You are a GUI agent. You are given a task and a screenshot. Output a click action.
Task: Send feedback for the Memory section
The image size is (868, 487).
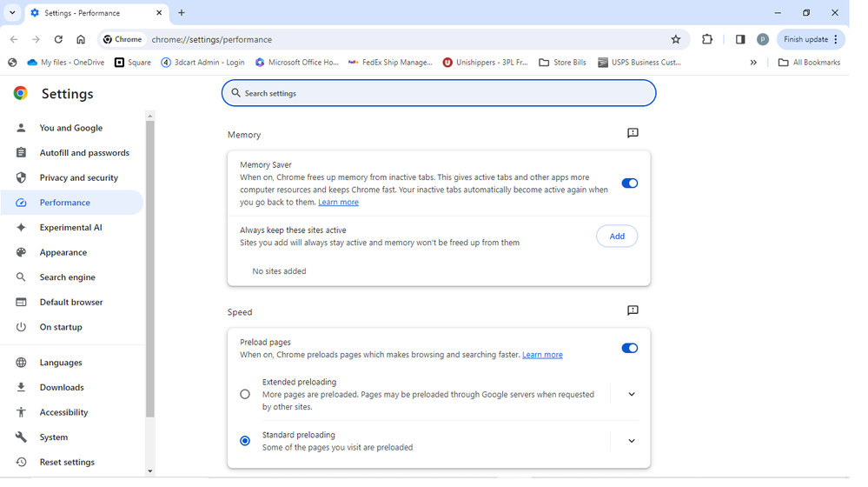633,133
